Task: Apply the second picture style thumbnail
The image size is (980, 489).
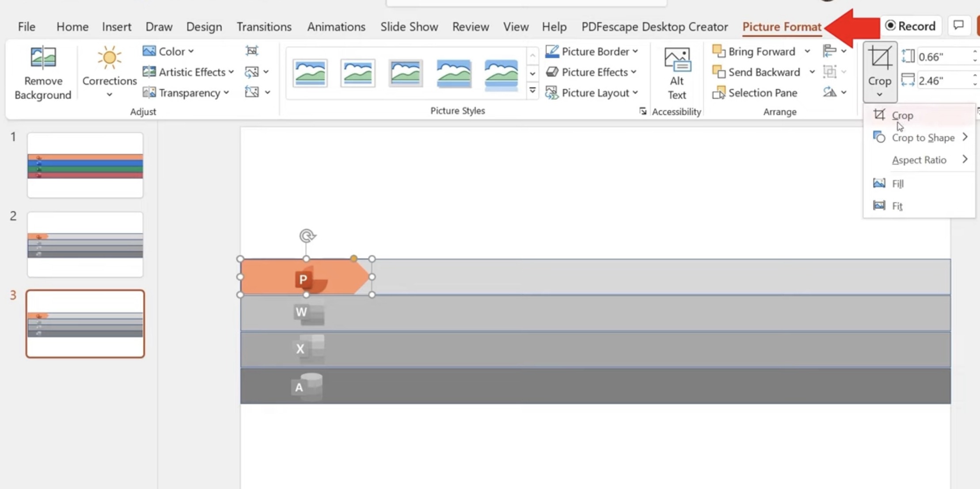Action: coord(358,73)
